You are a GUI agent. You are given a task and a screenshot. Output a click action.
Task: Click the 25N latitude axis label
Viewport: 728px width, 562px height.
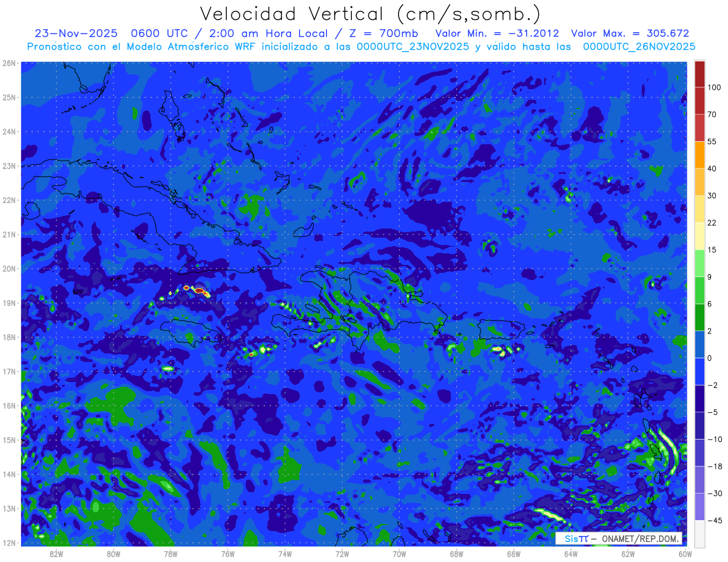9,98
